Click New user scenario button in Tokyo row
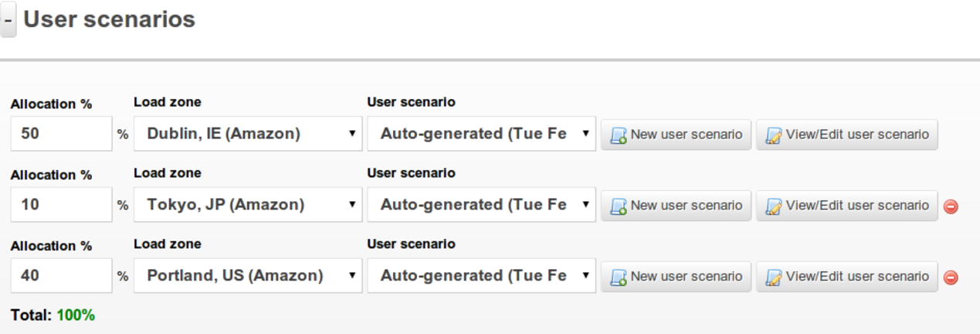The height and width of the screenshot is (334, 980). point(676,206)
